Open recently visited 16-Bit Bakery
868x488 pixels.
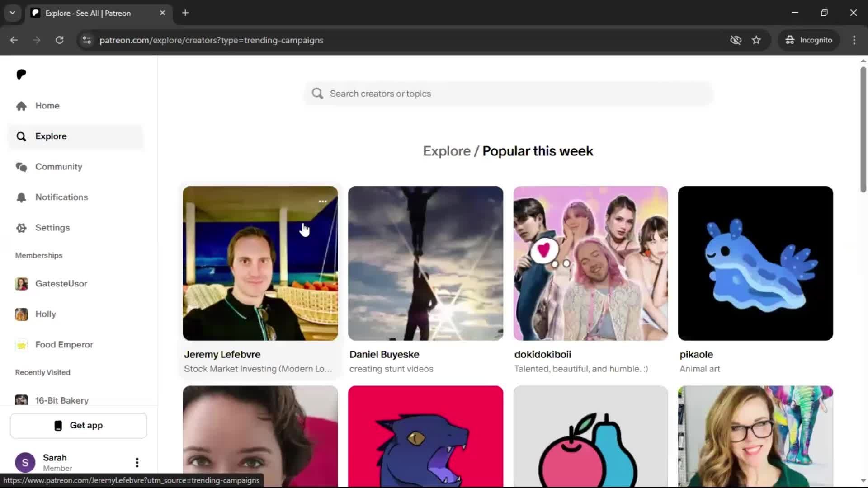[61, 400]
